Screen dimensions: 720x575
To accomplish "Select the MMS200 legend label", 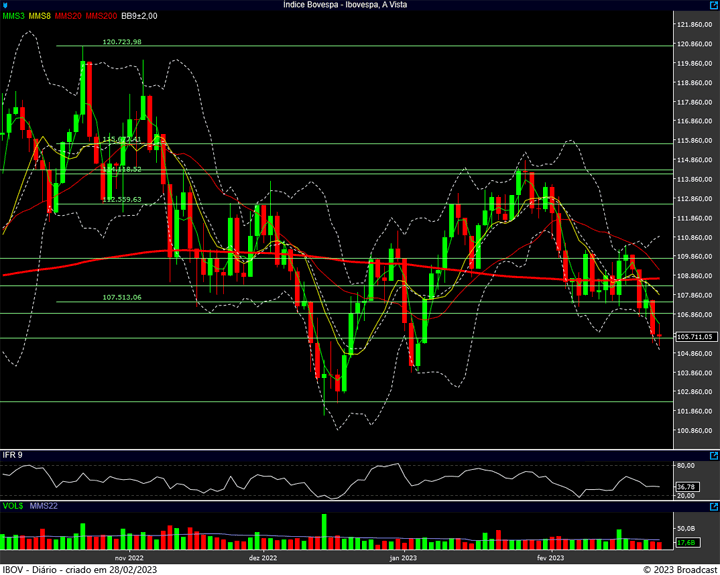I will 101,16.
